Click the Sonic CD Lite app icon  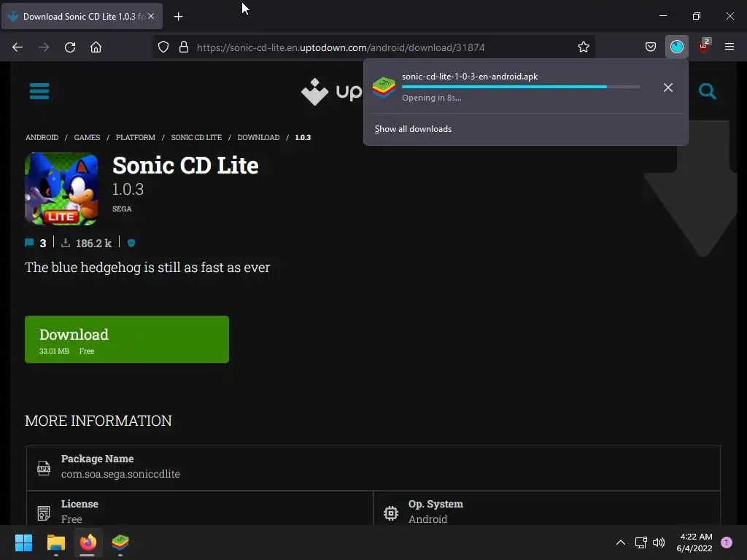[61, 189]
